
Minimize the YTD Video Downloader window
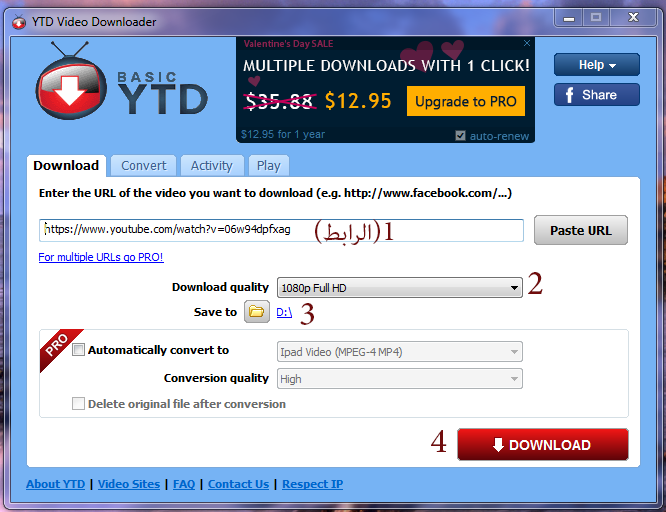(x=569, y=18)
